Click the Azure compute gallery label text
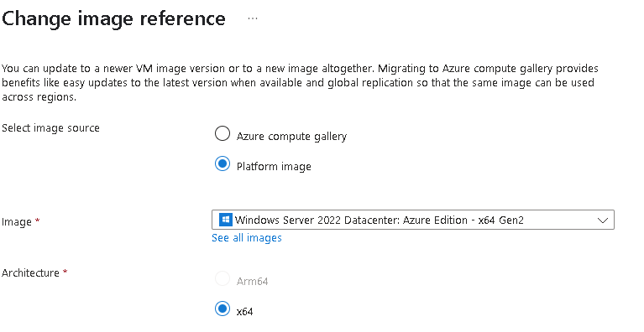 [291, 136]
